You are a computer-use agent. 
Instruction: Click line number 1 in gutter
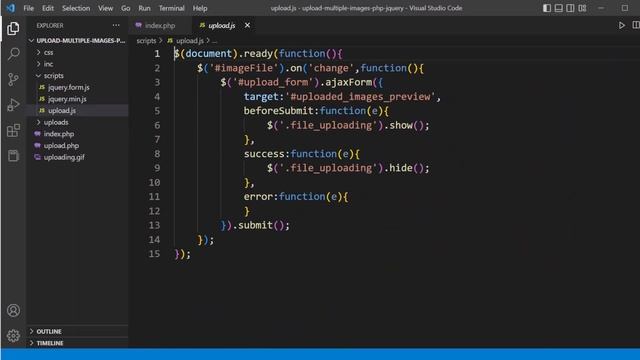click(x=157, y=54)
